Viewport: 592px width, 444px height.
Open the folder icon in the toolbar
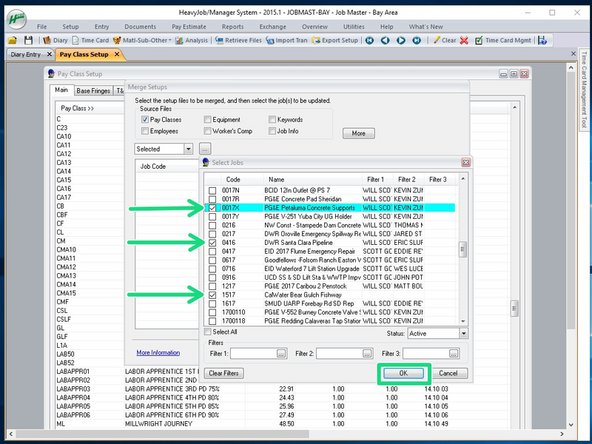[12, 40]
